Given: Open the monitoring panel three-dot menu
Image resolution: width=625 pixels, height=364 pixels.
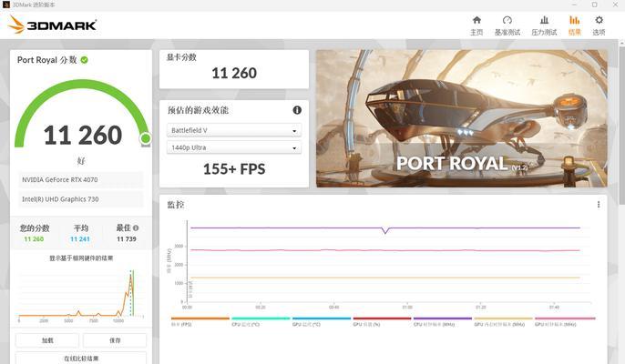Looking at the screenshot, I should (599, 205).
